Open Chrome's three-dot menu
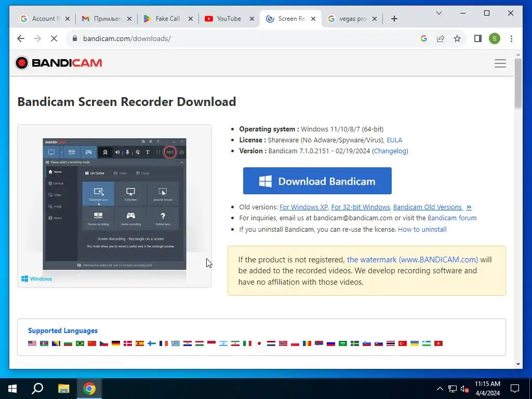 click(x=511, y=38)
